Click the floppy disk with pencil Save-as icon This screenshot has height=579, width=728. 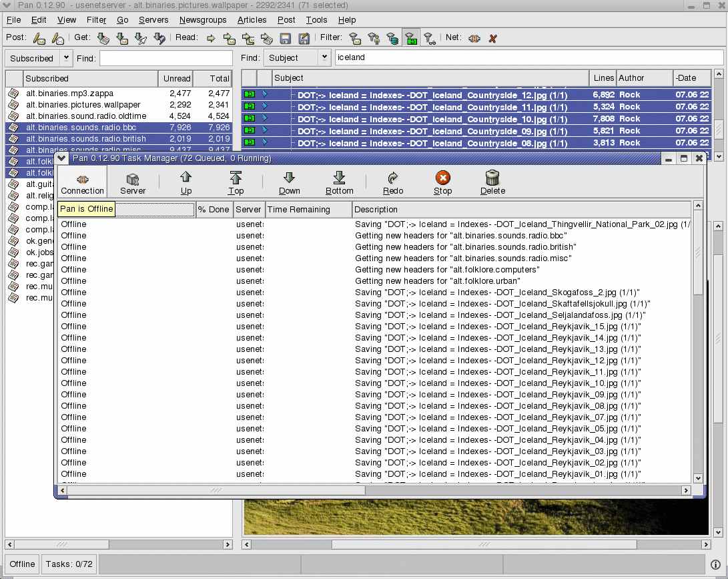[x=304, y=38]
